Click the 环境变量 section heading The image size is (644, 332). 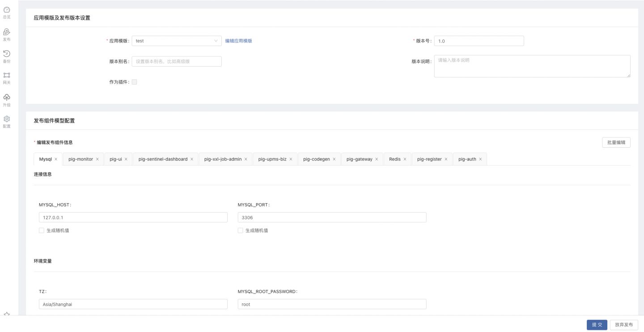pos(43,261)
